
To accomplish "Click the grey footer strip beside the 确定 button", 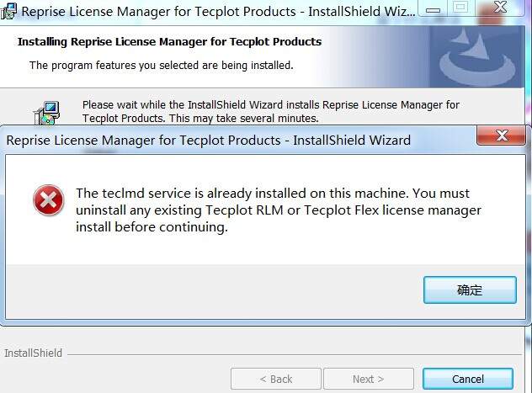I will tap(210, 289).
